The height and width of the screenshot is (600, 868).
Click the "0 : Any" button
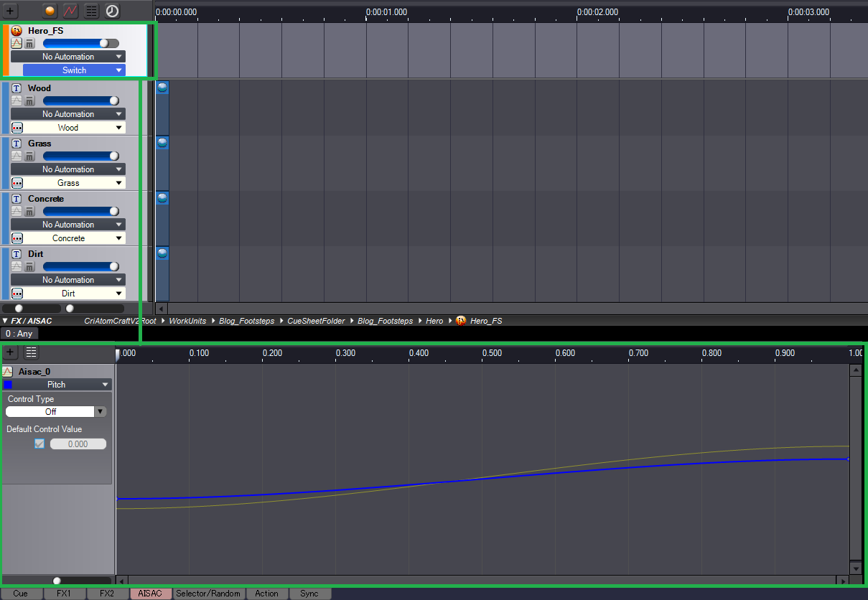coord(19,334)
